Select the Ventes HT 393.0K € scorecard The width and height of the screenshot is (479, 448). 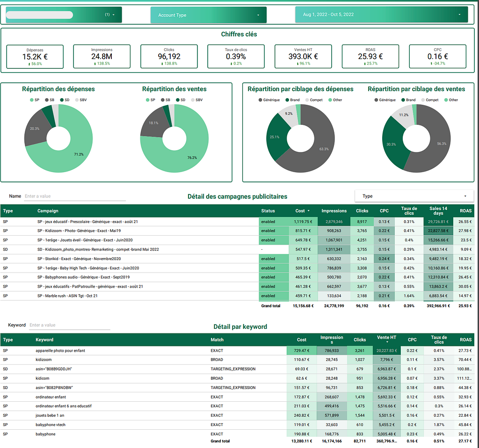click(303, 57)
